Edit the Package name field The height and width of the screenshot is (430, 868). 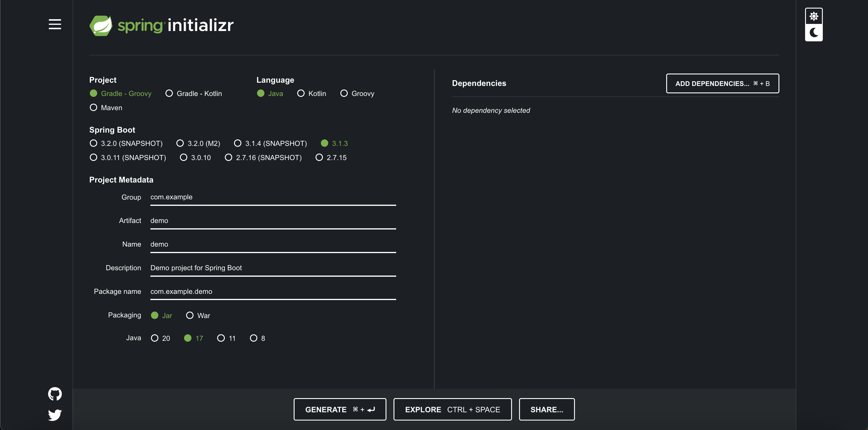point(273,291)
